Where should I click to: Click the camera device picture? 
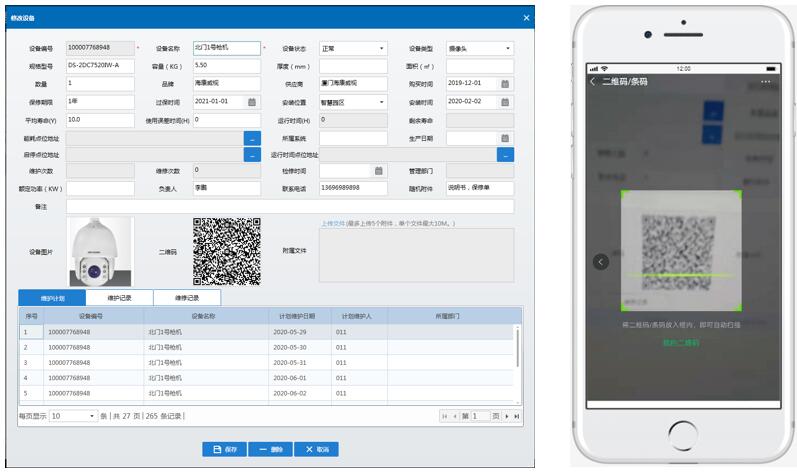(100, 251)
